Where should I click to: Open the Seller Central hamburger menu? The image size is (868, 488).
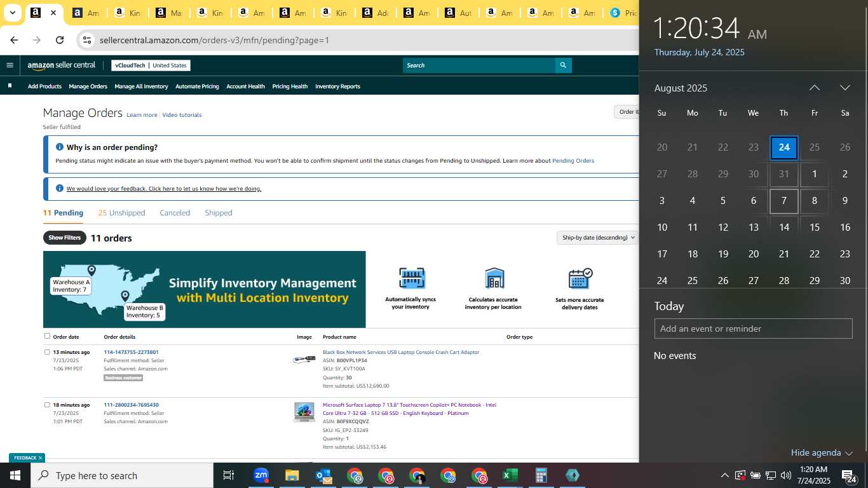10,65
